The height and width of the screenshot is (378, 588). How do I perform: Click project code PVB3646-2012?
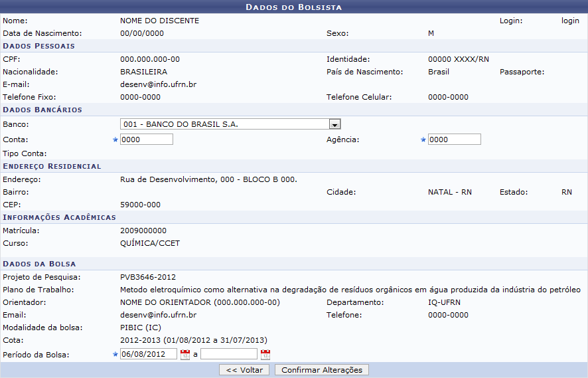click(148, 276)
